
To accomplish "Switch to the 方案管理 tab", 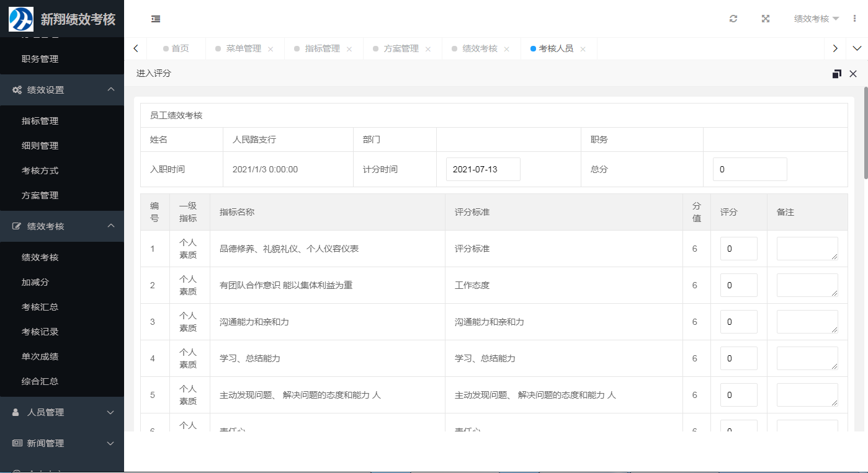I will point(401,48).
